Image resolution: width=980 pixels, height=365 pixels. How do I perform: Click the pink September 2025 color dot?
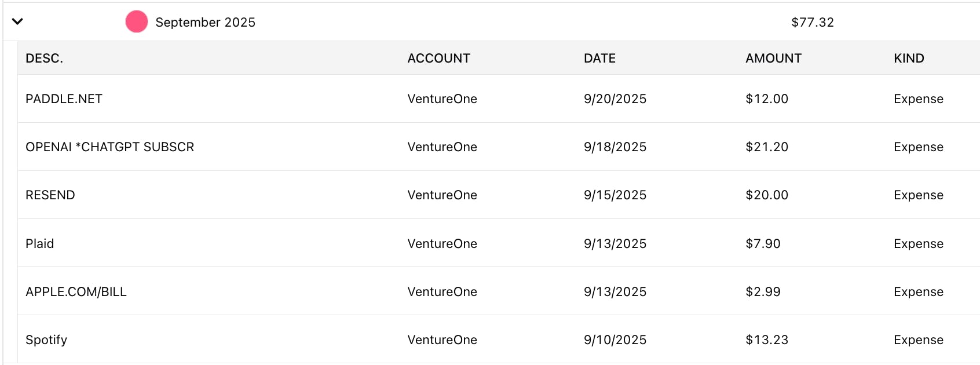137,22
